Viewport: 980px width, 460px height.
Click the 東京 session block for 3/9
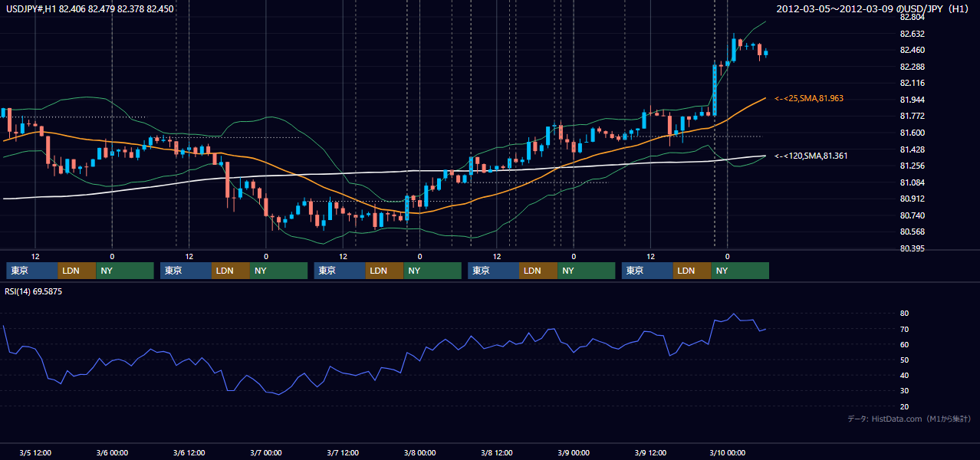click(647, 271)
